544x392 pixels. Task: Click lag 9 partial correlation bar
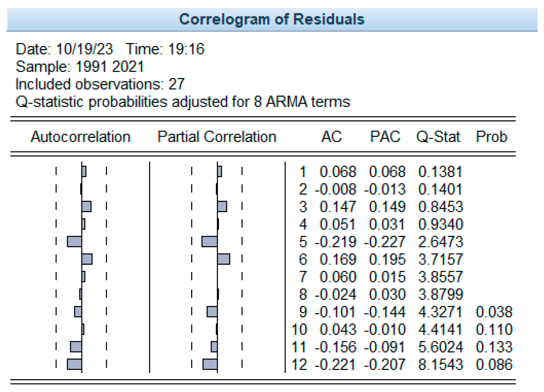point(212,312)
